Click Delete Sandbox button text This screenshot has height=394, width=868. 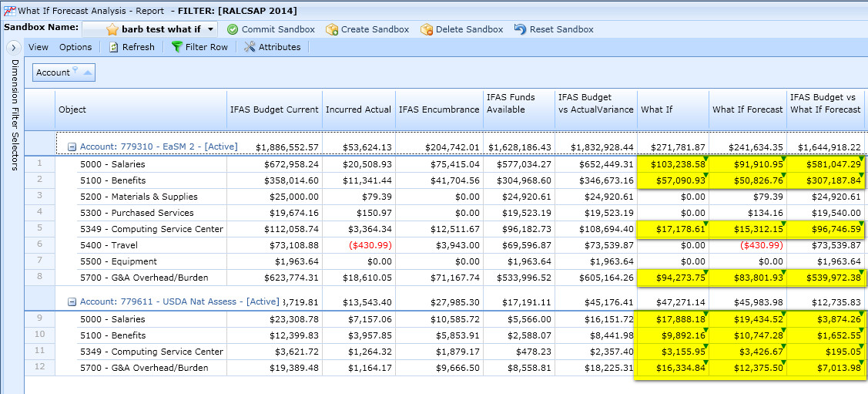470,29
